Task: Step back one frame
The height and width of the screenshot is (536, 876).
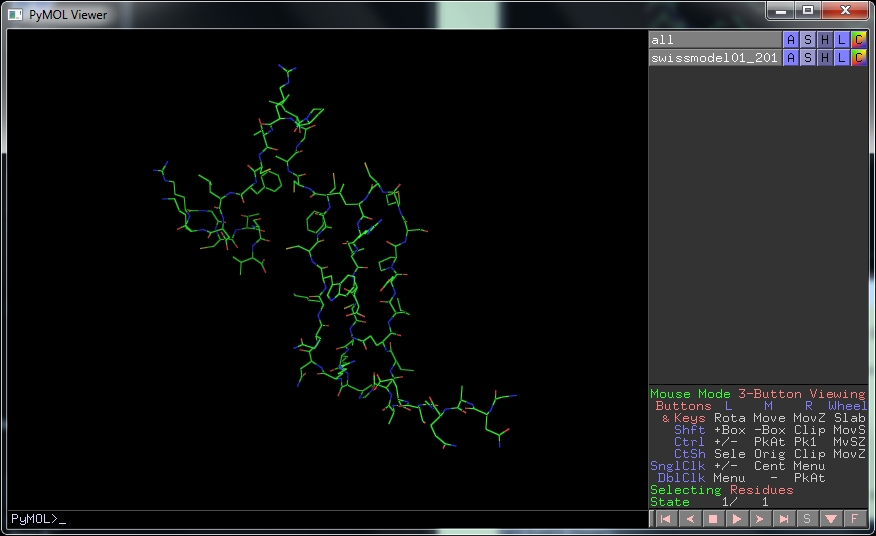Action: pos(689,519)
